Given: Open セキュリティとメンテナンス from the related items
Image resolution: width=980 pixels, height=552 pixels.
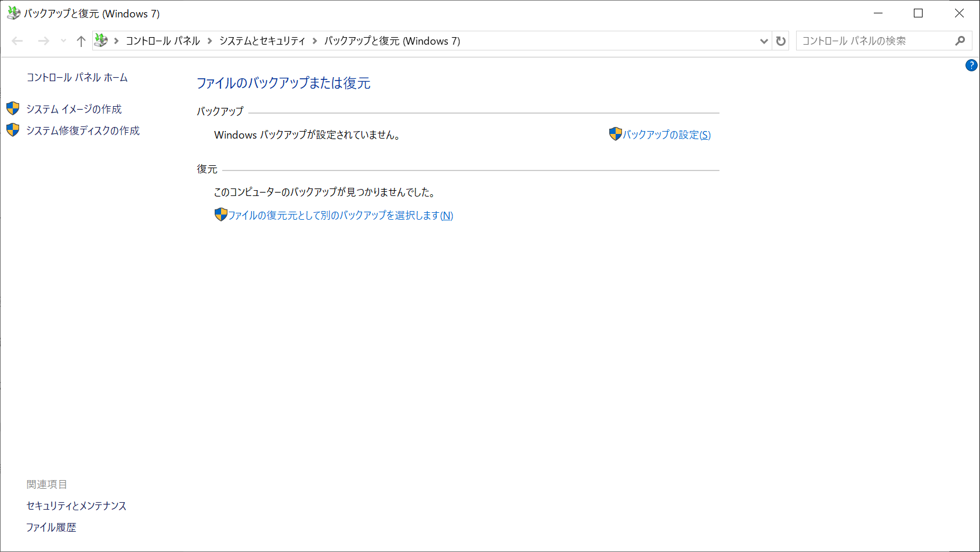Looking at the screenshot, I should (x=75, y=506).
